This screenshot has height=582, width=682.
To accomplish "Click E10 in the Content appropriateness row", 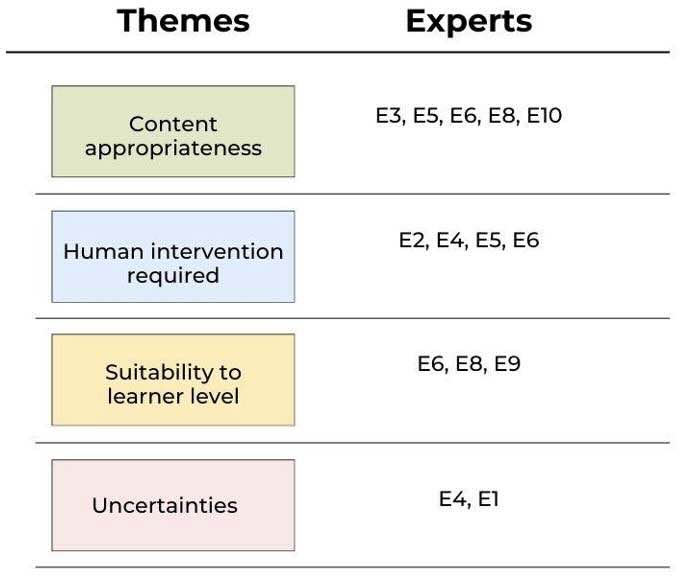I will 544,116.
